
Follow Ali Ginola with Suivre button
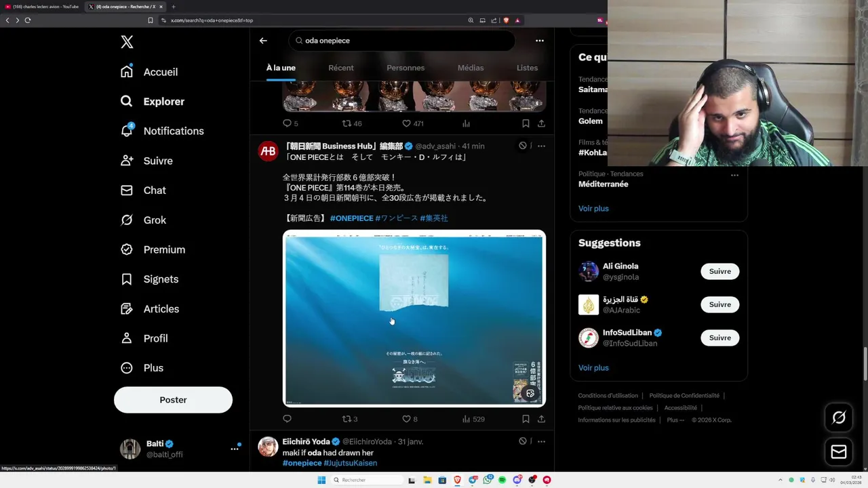pos(719,271)
